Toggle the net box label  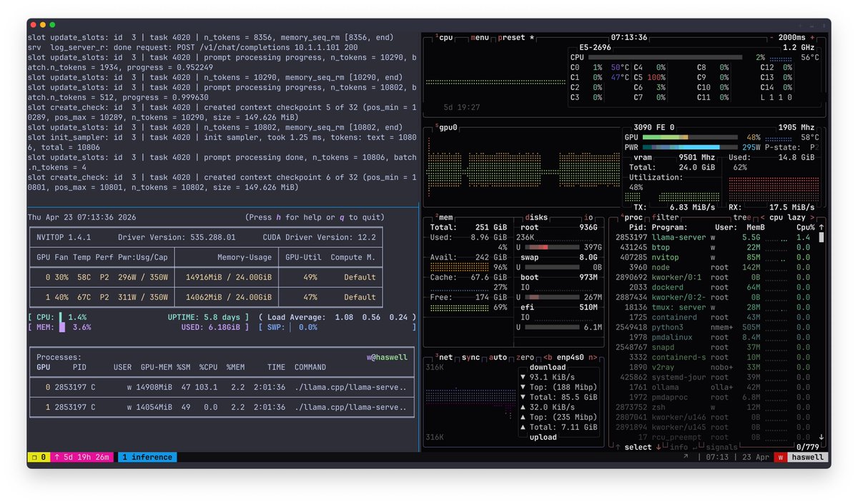(444, 357)
